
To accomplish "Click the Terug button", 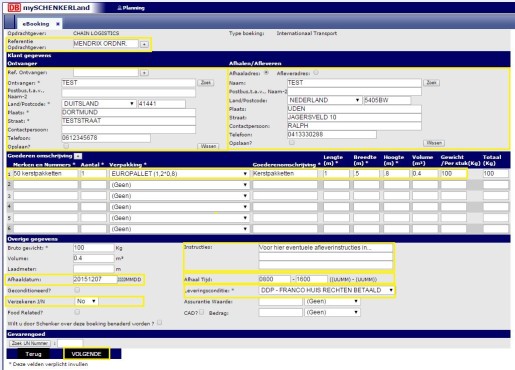I will 33,354.
